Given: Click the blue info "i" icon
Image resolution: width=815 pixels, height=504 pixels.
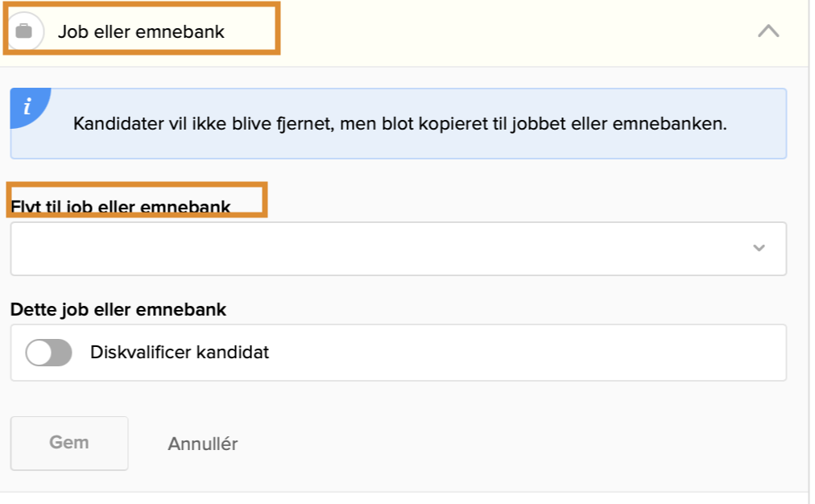Looking at the screenshot, I should click(x=27, y=106).
